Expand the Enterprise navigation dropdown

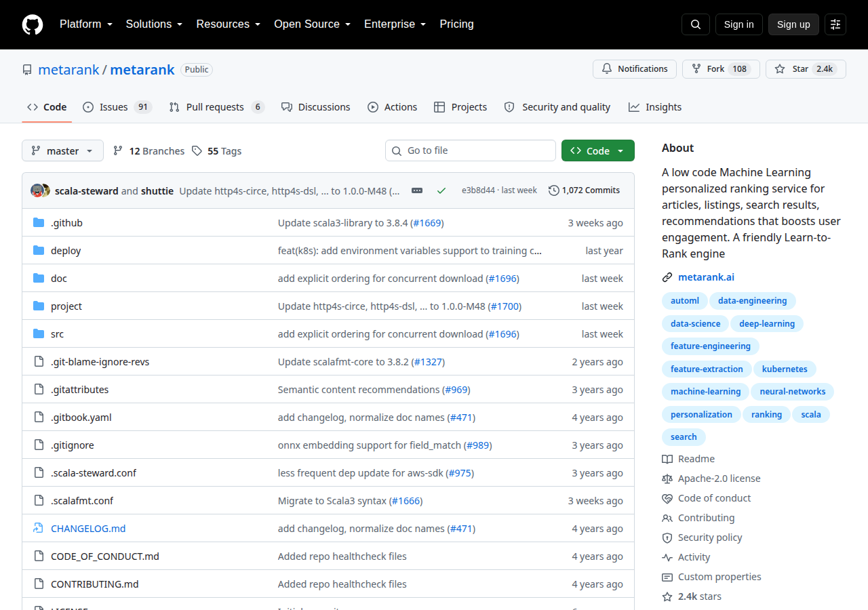click(x=395, y=24)
